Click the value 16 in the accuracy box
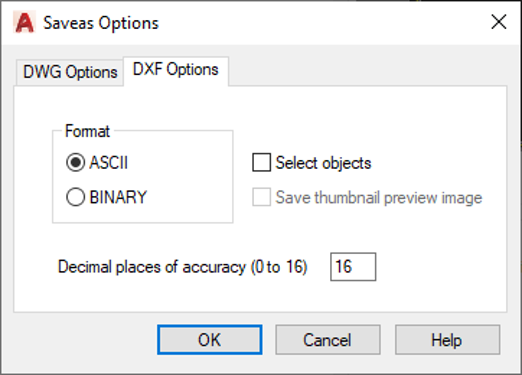This screenshot has width=522, height=375. 344,267
